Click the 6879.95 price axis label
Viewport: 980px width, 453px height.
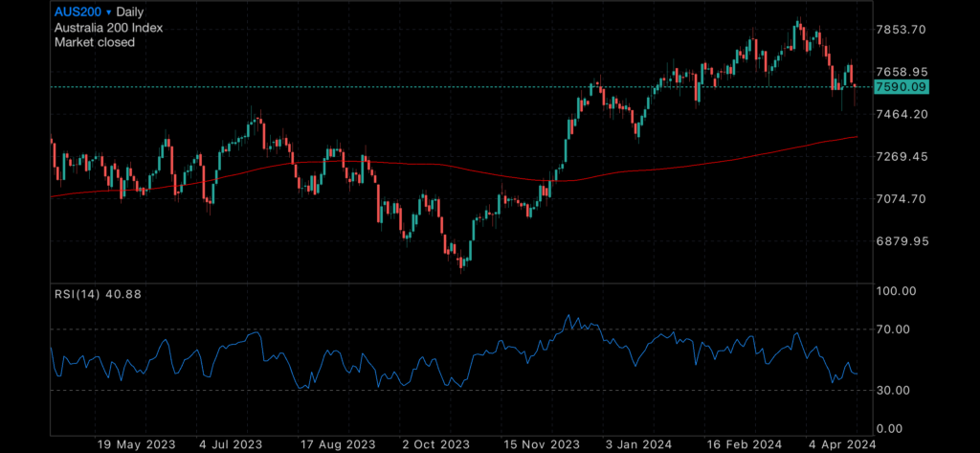(x=901, y=241)
